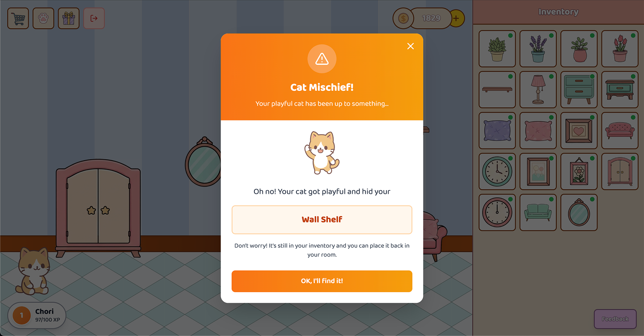Click the OK, I'll find it! button
This screenshot has width=644, height=336.
322,281
